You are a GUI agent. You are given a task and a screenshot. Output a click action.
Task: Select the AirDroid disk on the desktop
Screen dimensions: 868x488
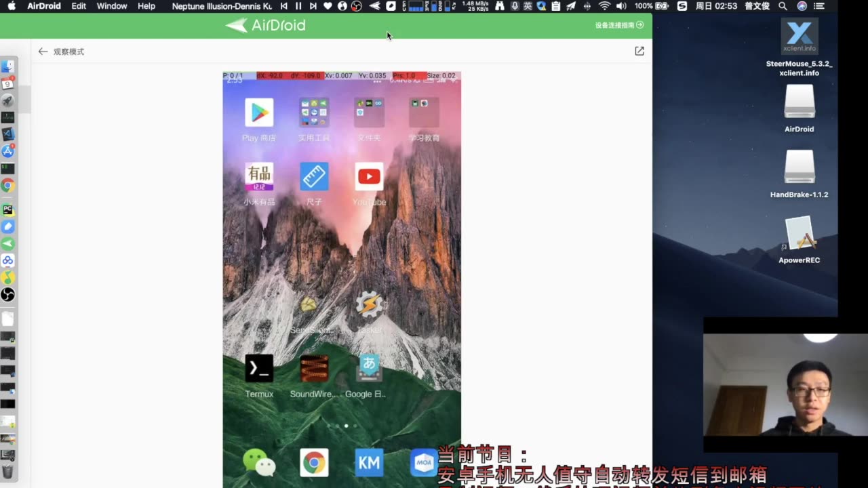tap(800, 108)
